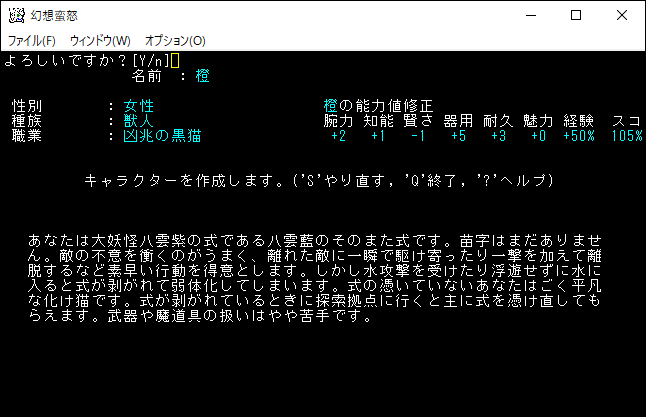Click the character name 橙 next to 名前
The image size is (646, 417).
203,76
